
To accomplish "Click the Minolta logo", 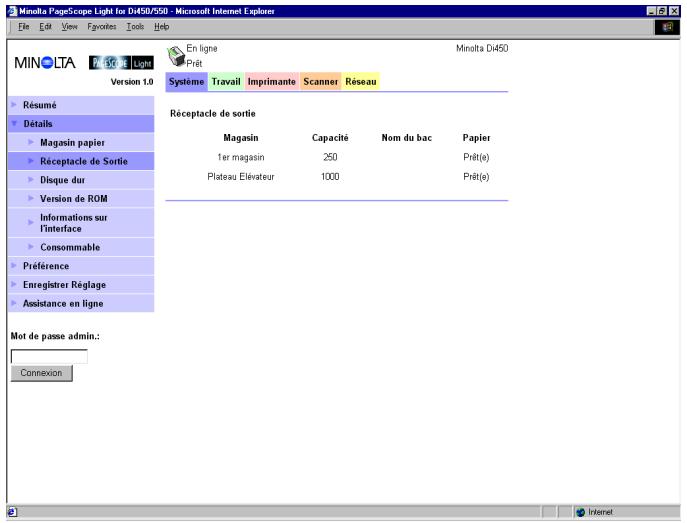I will [45, 63].
